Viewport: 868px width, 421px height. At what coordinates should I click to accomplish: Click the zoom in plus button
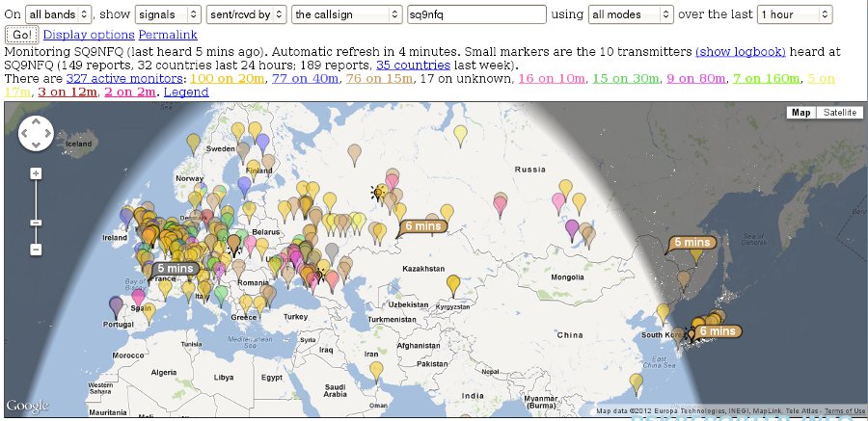point(36,173)
